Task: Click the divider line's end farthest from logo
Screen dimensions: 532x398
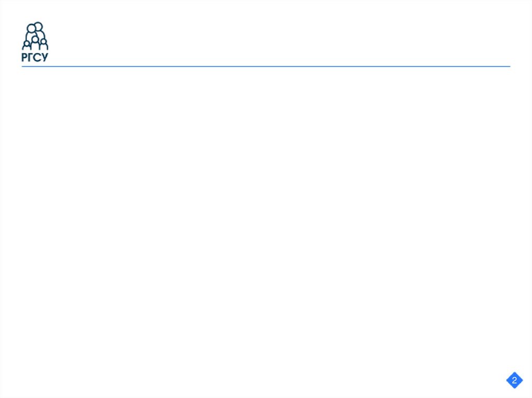Action: 509,66
